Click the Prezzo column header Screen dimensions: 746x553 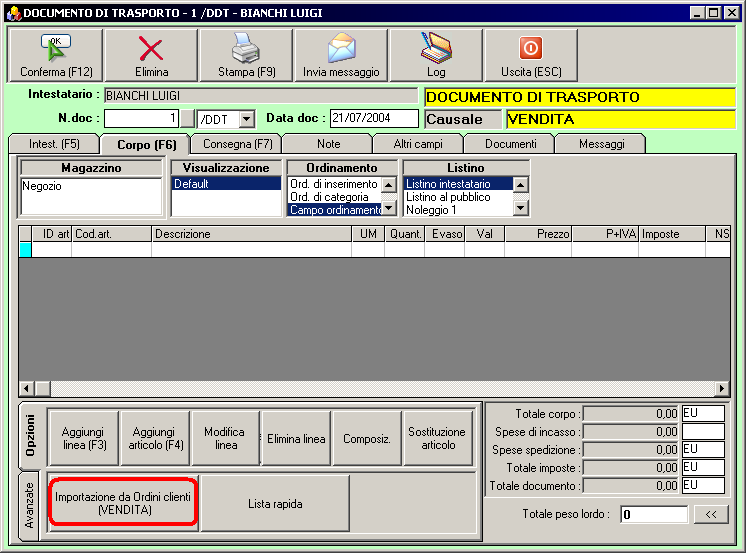click(x=538, y=234)
